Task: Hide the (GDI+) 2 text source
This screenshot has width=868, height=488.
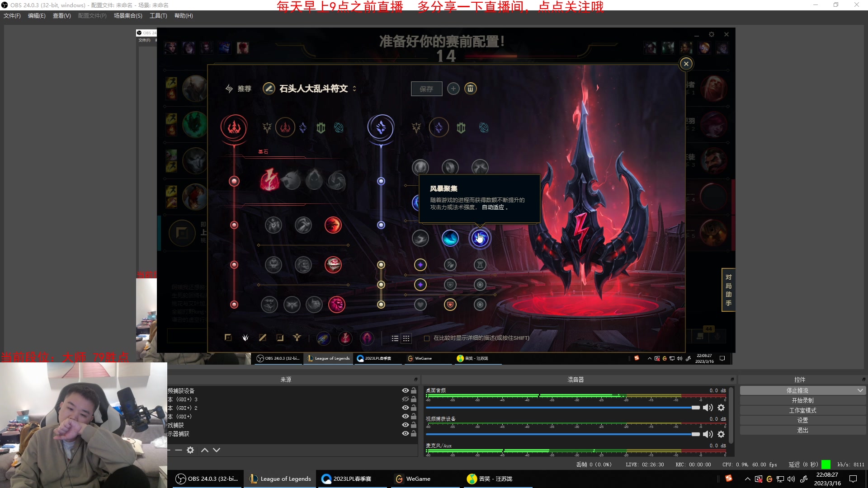Action: (x=406, y=408)
